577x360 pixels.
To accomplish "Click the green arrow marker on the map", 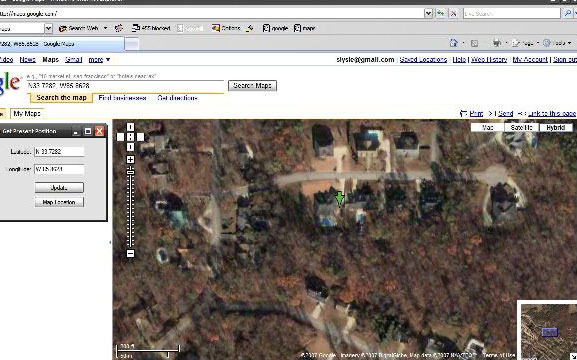I will click(339, 198).
